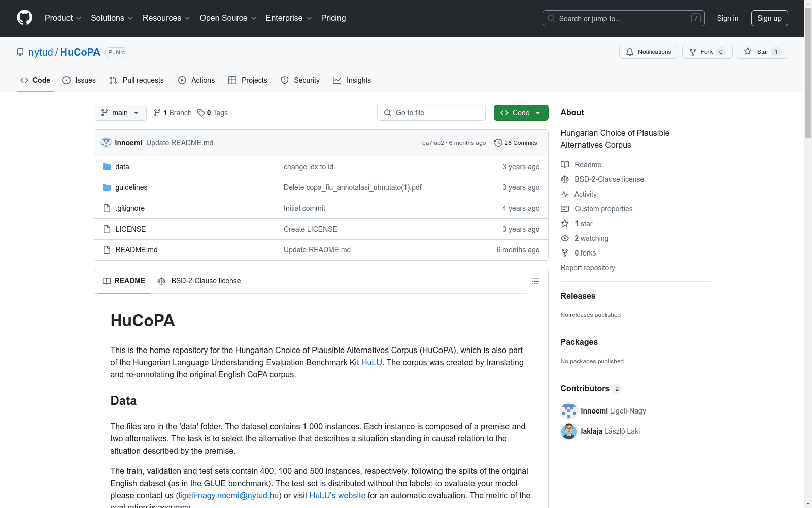Expand the Solutions menu
This screenshot has height=508, width=812.
pyautogui.click(x=112, y=18)
